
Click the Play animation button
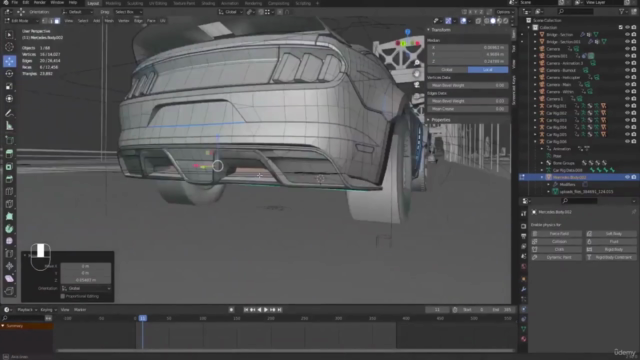(266, 310)
